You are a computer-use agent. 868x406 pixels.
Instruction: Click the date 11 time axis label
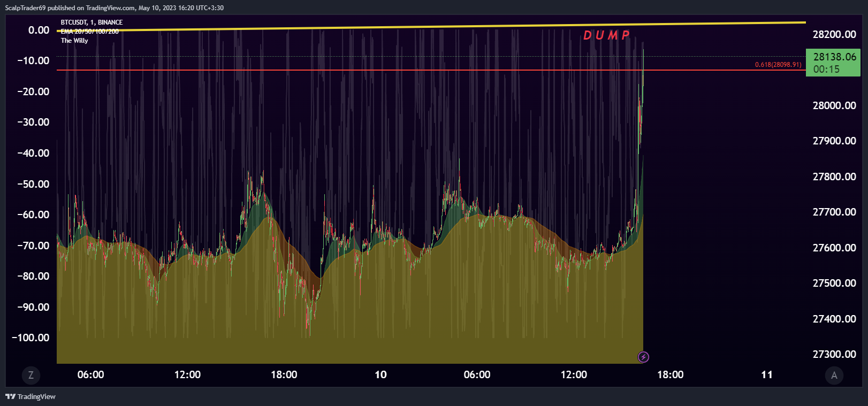coord(767,374)
